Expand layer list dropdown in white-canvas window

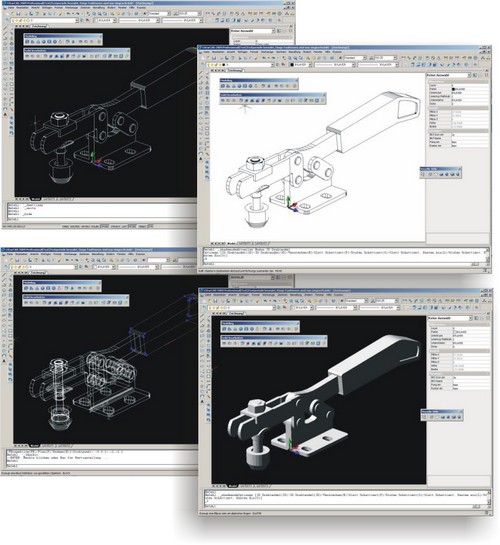click(x=272, y=65)
